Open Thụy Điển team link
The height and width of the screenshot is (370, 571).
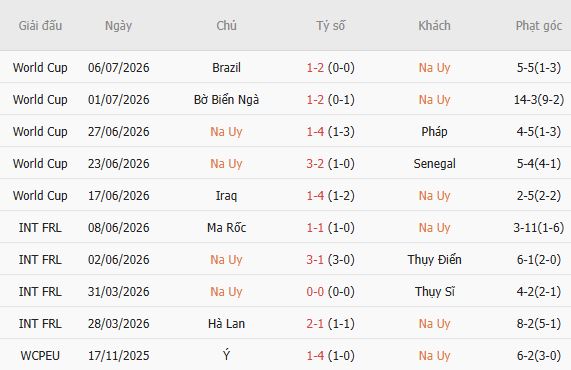click(434, 260)
